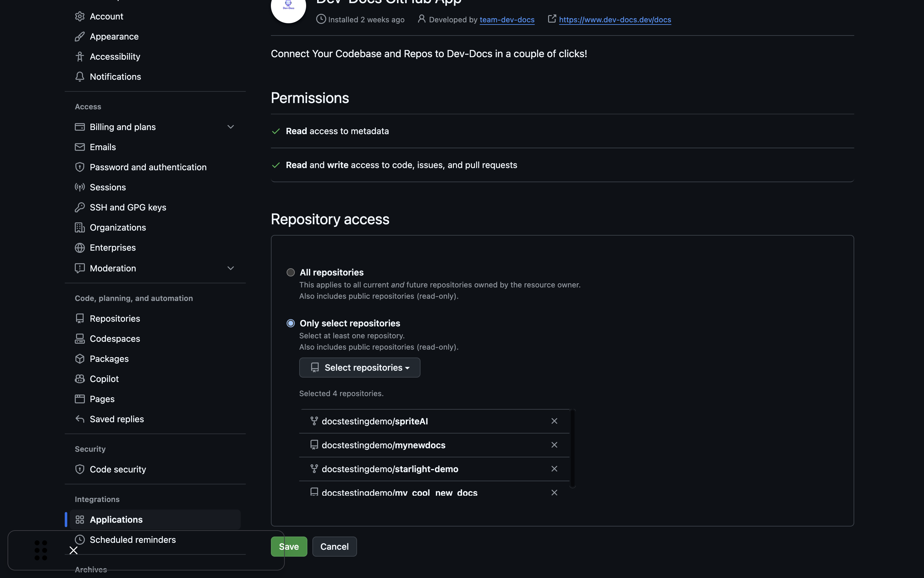Open the Select repositories dropdown
This screenshot has height=578, width=924.
click(x=360, y=368)
